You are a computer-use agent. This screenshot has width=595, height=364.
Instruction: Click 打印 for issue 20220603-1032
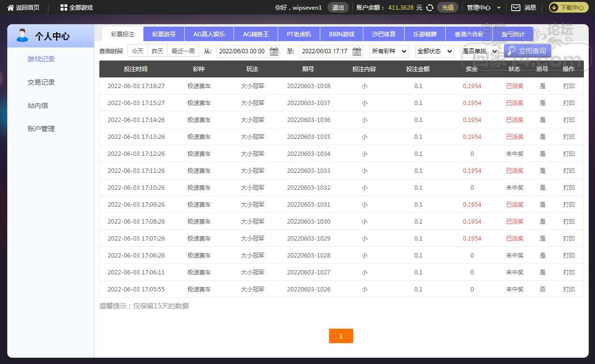click(569, 188)
